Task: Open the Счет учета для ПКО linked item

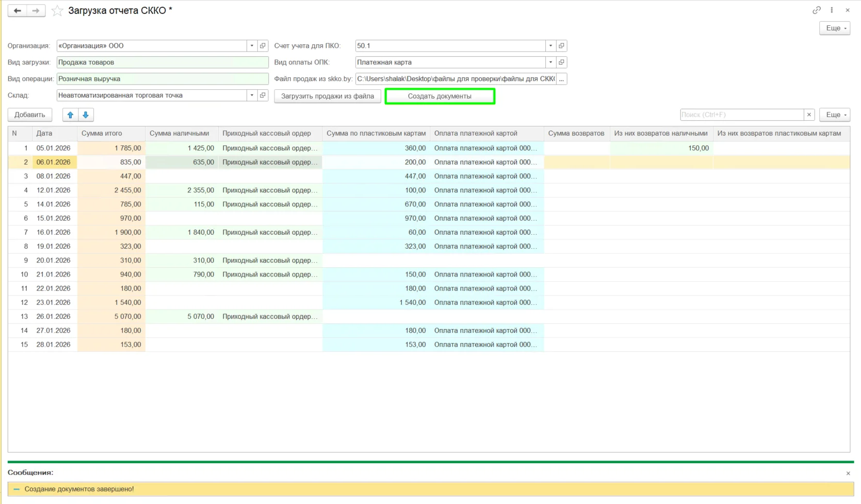Action: (562, 46)
